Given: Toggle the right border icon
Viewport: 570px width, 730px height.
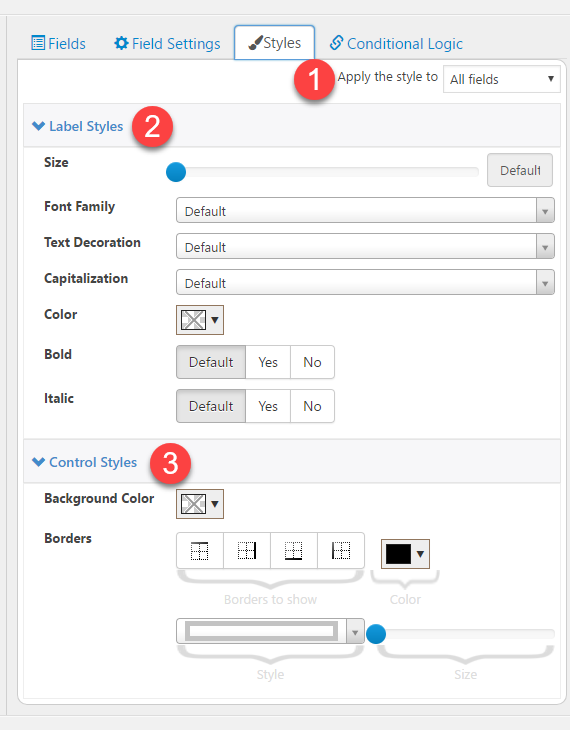Looking at the screenshot, I should [247, 551].
